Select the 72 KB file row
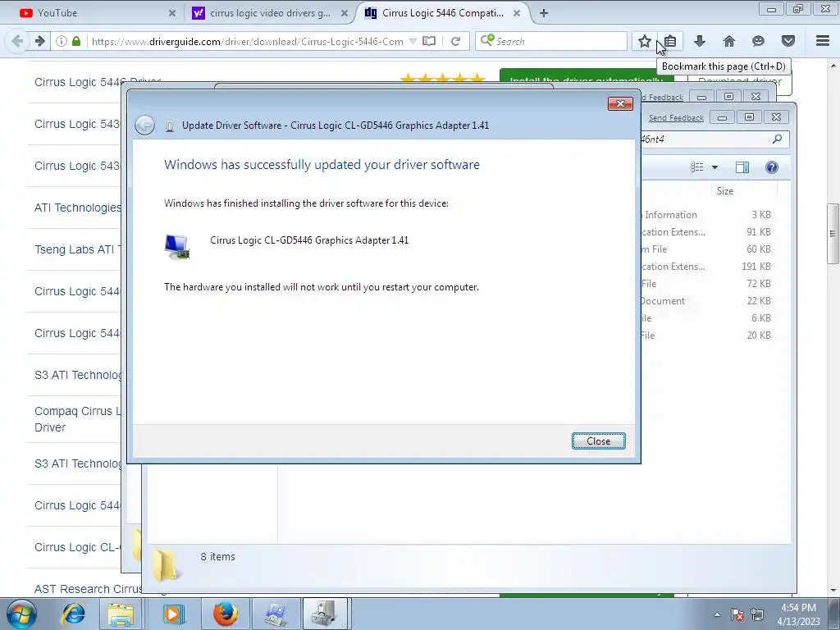This screenshot has height=630, width=840. 707,283
